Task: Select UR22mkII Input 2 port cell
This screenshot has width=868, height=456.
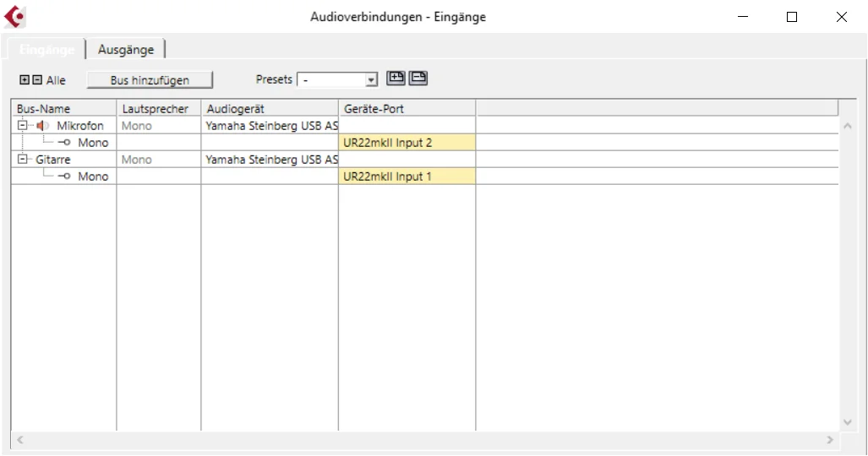Action: [x=407, y=142]
